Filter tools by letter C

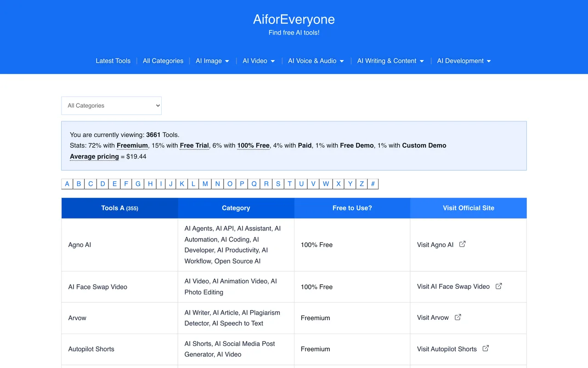click(x=90, y=184)
